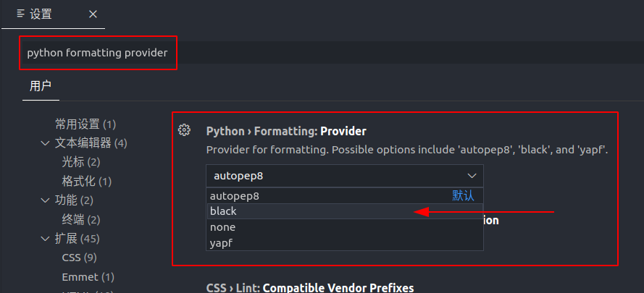Select the default "autopep8" list option
The width and height of the screenshot is (644, 293).
pyautogui.click(x=234, y=195)
